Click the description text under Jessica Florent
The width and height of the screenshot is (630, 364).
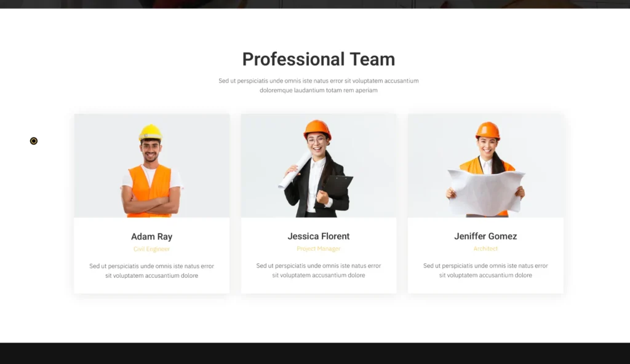click(318, 271)
